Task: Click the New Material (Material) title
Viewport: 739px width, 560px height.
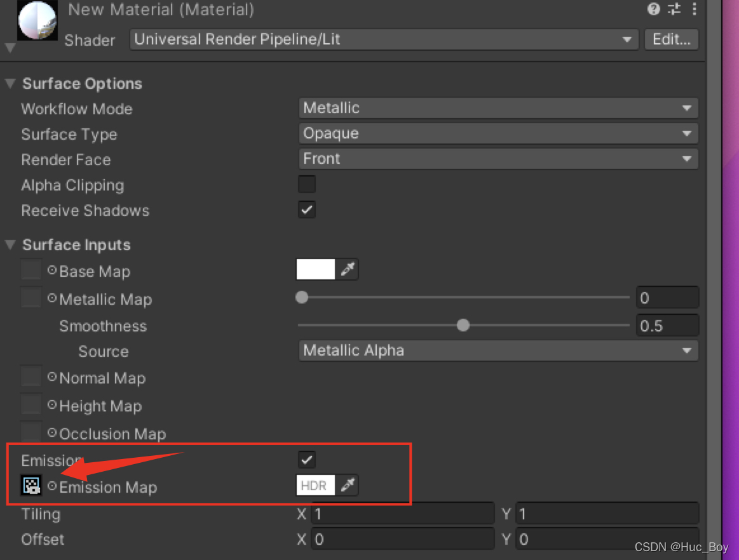Action: [161, 10]
